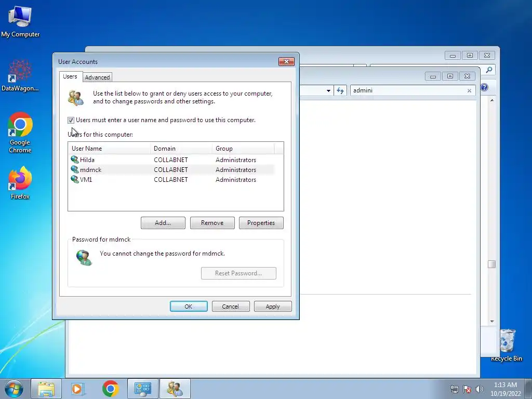Click the Remove button
532x399 pixels.
pos(212,223)
